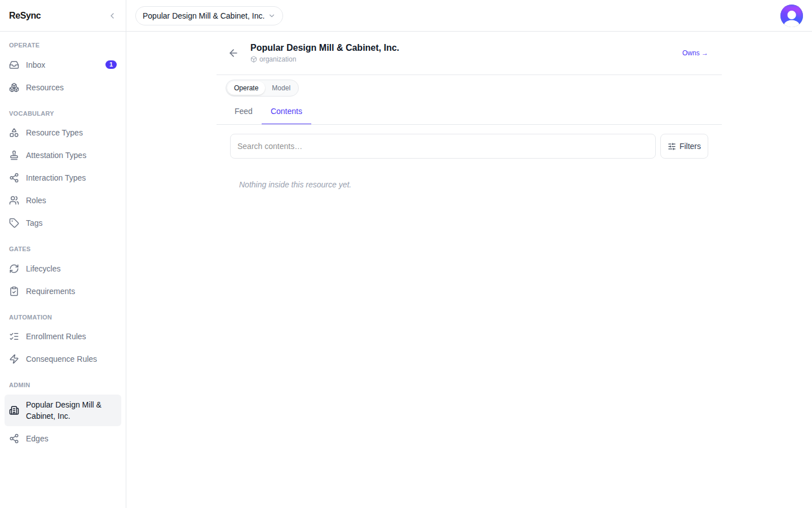Follow the Owns link
The height and width of the screenshot is (508, 812).
(695, 53)
